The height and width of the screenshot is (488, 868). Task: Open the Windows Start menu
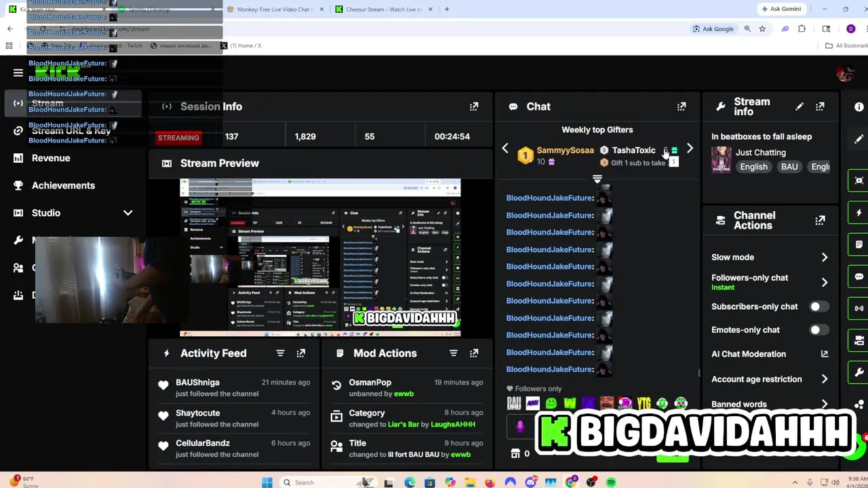267,483
